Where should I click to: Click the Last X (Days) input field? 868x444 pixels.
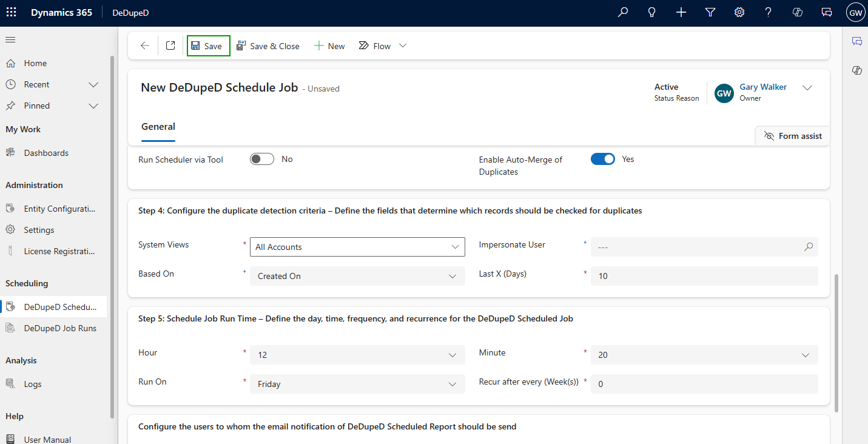[x=704, y=276]
